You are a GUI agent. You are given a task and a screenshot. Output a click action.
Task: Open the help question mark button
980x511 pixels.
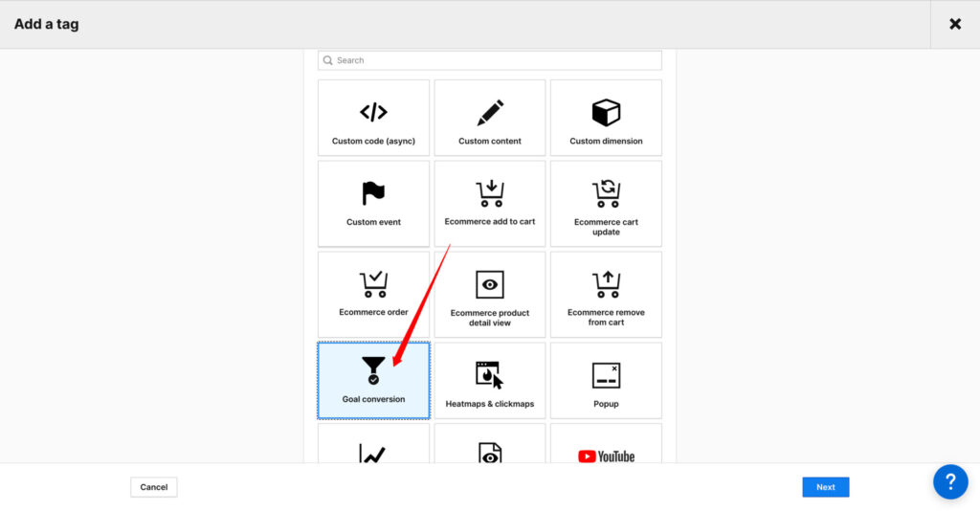pyautogui.click(x=950, y=481)
